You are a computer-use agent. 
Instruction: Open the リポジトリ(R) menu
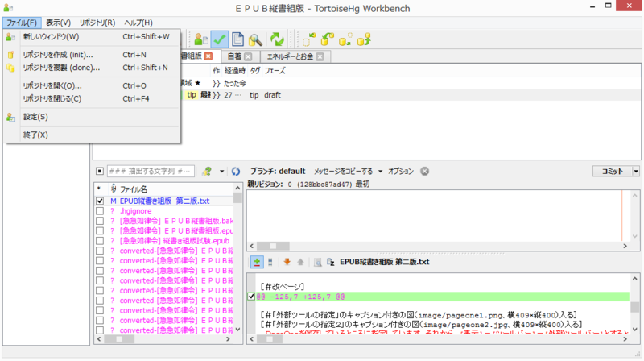click(97, 23)
